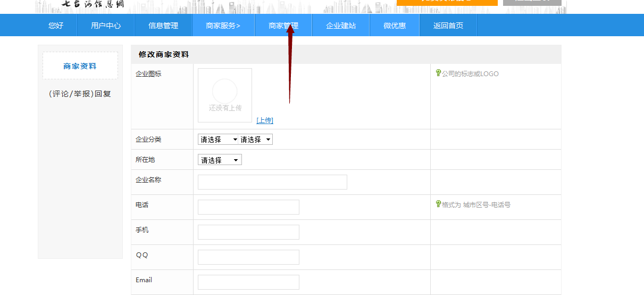Open (评论/举报)回复 sidebar item

80,94
